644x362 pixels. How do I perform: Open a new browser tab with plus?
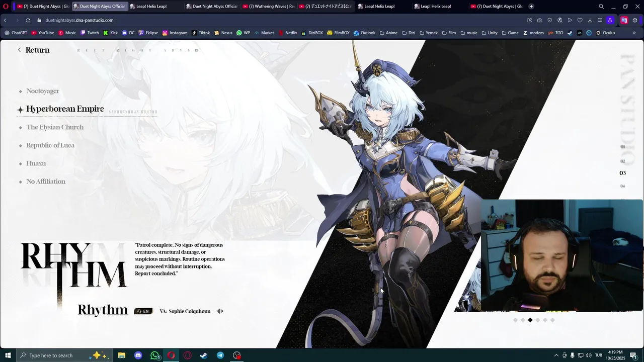[x=531, y=7]
